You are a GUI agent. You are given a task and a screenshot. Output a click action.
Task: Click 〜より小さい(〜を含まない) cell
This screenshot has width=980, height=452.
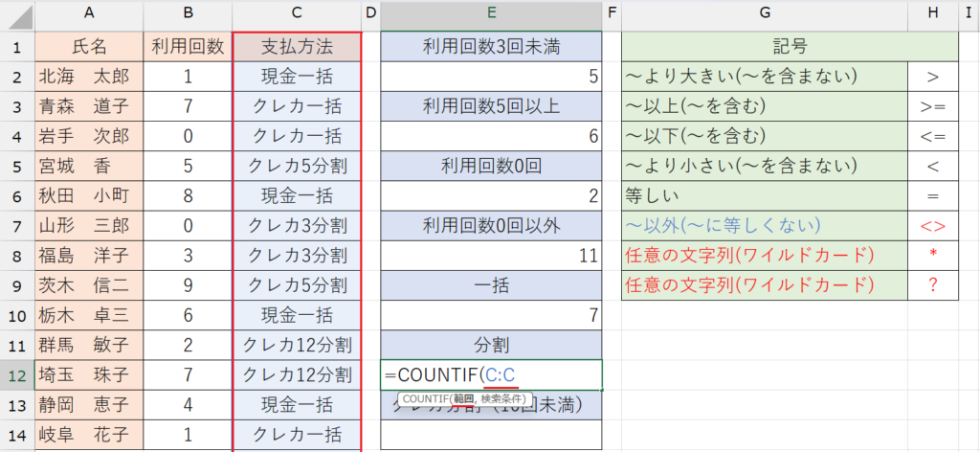point(765,166)
